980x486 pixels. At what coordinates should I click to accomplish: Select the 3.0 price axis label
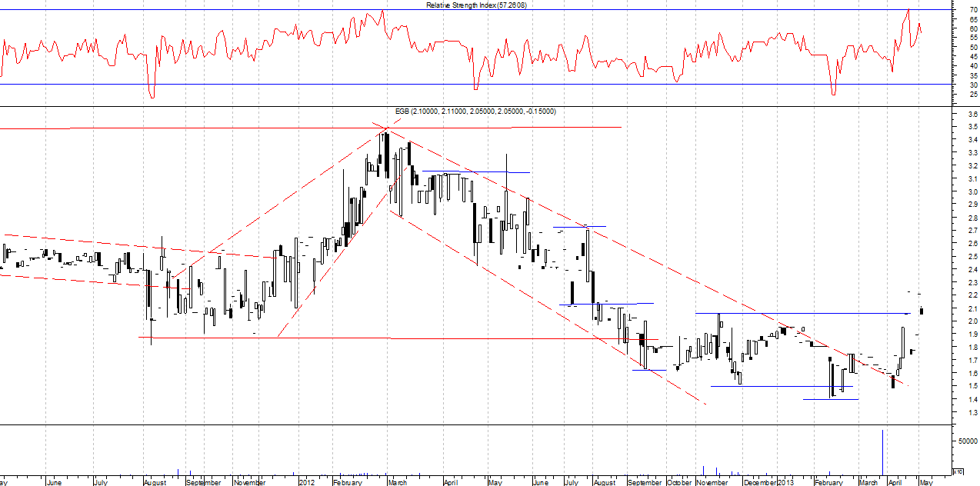(x=972, y=192)
